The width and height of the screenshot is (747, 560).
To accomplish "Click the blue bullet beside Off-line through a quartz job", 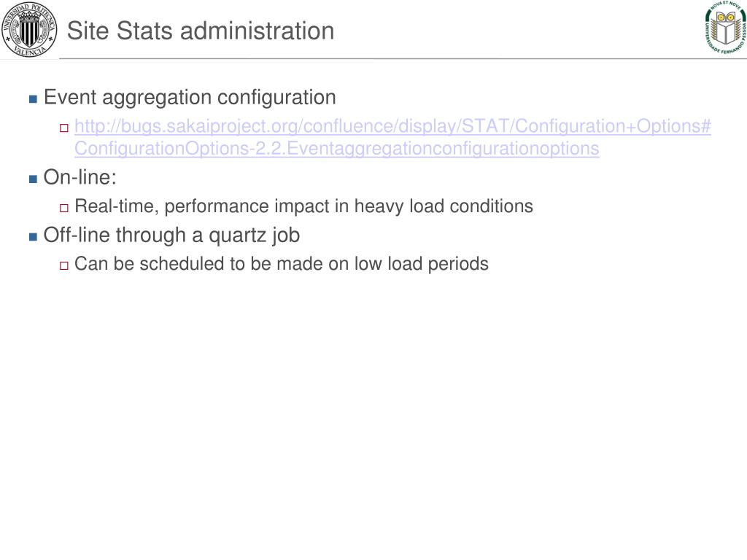I will [x=33, y=237].
